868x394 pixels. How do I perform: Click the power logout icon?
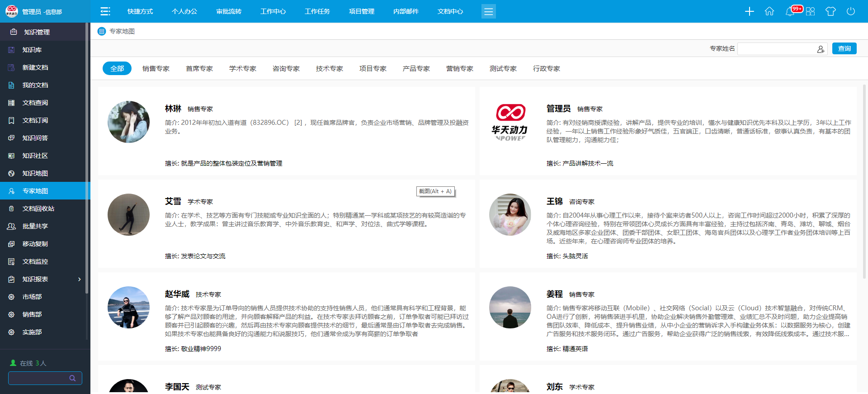(x=850, y=11)
